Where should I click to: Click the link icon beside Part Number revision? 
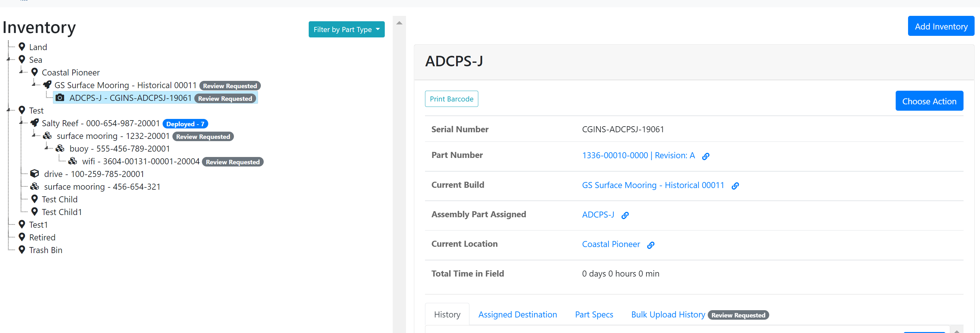point(706,156)
